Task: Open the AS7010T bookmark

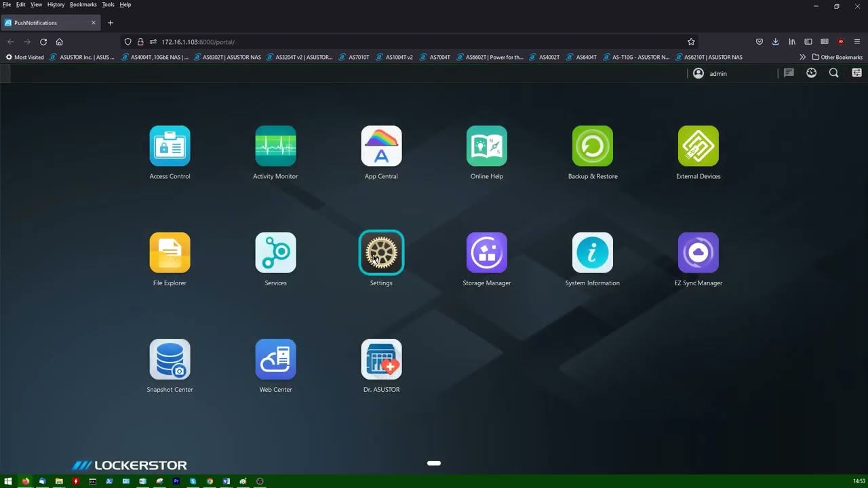Action: pos(354,57)
